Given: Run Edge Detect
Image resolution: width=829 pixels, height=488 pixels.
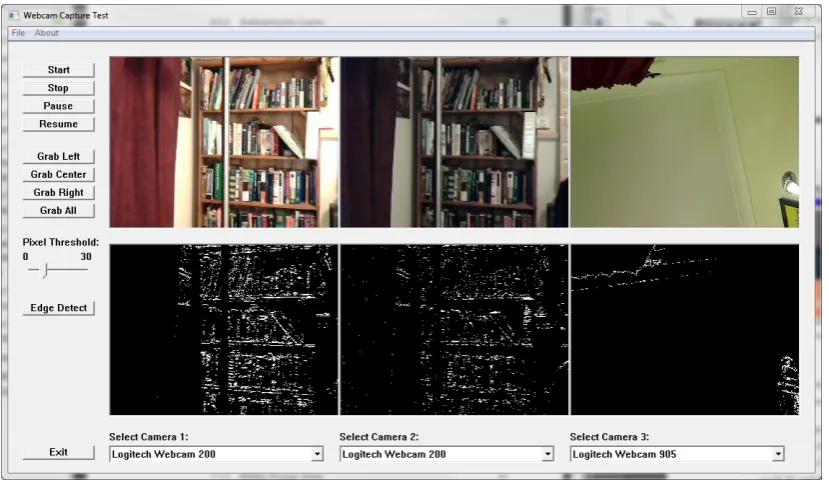Looking at the screenshot, I should click(58, 308).
